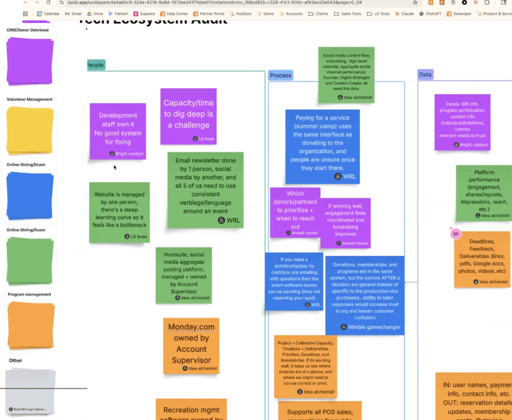Select the People frame label
Image resolution: width=512 pixels, height=420 pixels.
95,65
